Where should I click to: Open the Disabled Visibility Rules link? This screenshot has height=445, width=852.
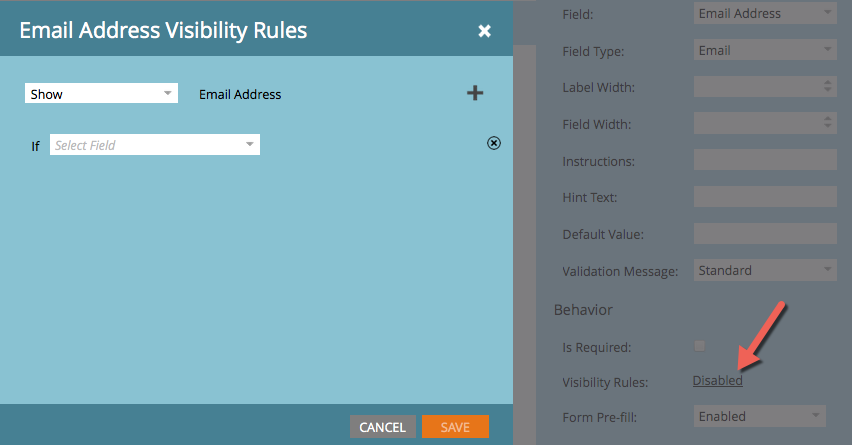tap(717, 381)
